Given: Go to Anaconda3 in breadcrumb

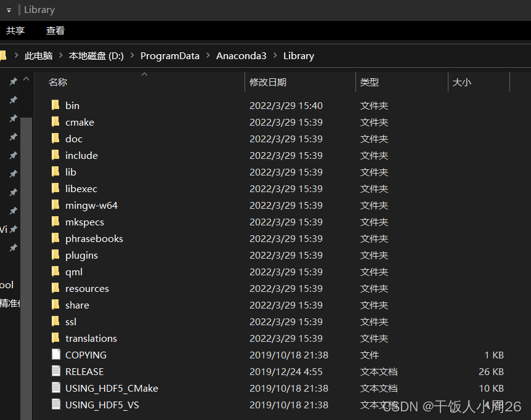Looking at the screenshot, I should click(241, 56).
